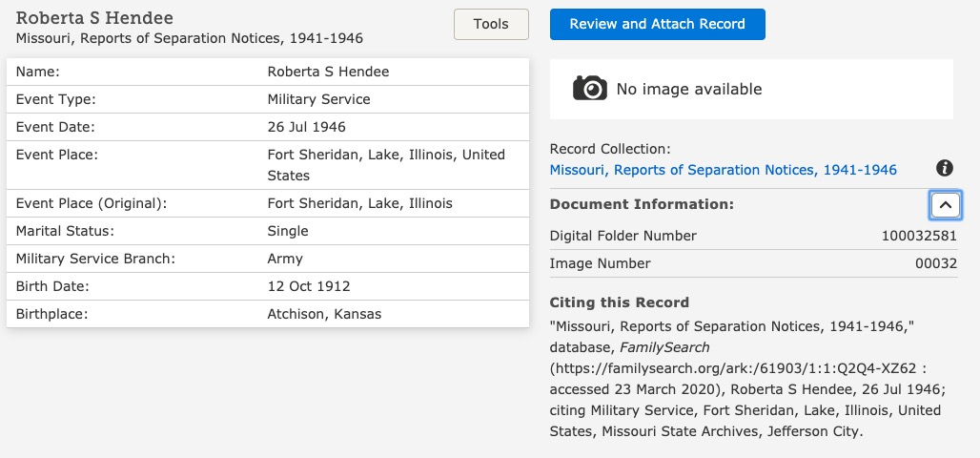Select the citation text with familysearch.org URL
This screenshot has width=980, height=458.
(x=747, y=379)
